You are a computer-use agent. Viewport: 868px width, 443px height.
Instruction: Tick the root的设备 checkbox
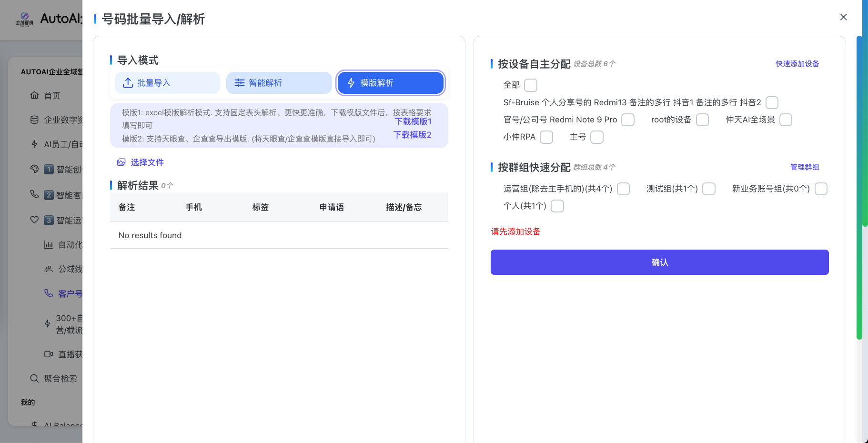tap(702, 120)
